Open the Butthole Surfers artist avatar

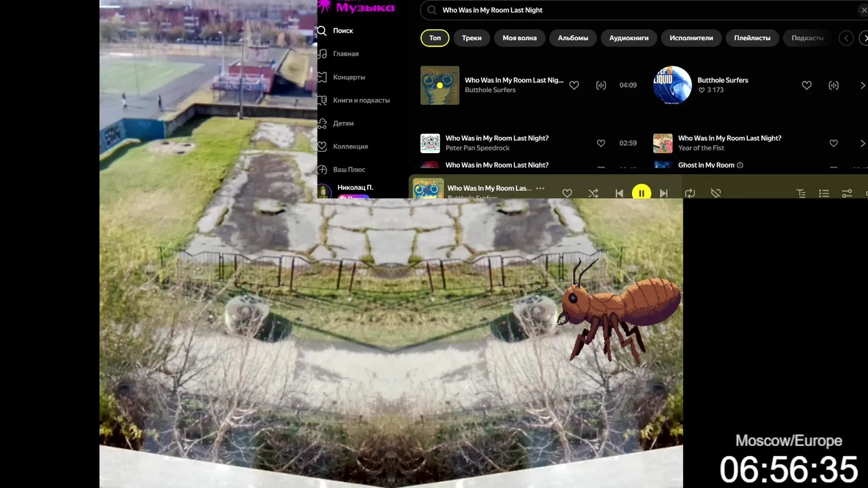[x=672, y=85]
